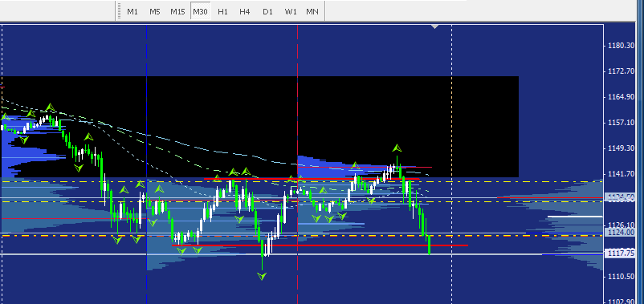Choose the MN monthly timeframe

tap(312, 11)
